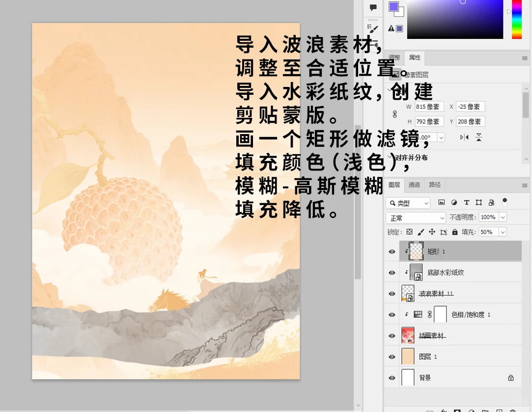
Task: Hide the 波浪素材 11 layer
Action: click(x=392, y=293)
